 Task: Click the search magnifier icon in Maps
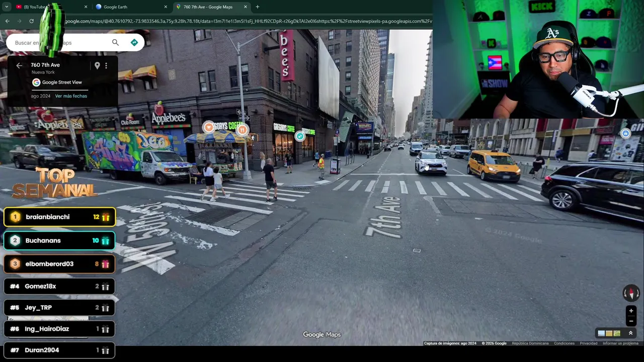point(115,43)
